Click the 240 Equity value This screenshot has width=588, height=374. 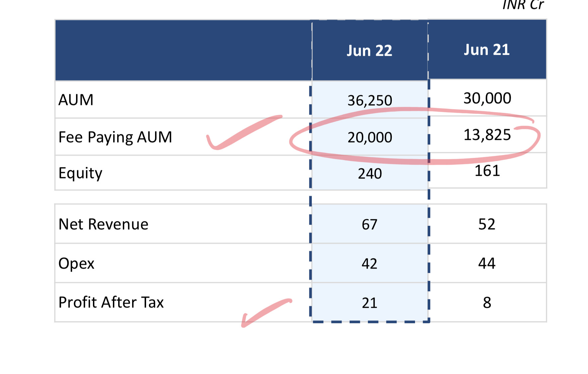click(x=370, y=174)
